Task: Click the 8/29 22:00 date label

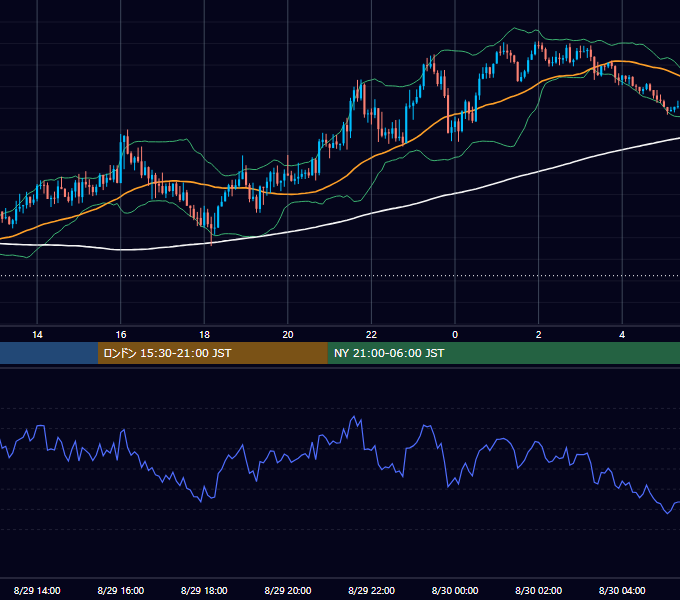Action: [x=372, y=590]
